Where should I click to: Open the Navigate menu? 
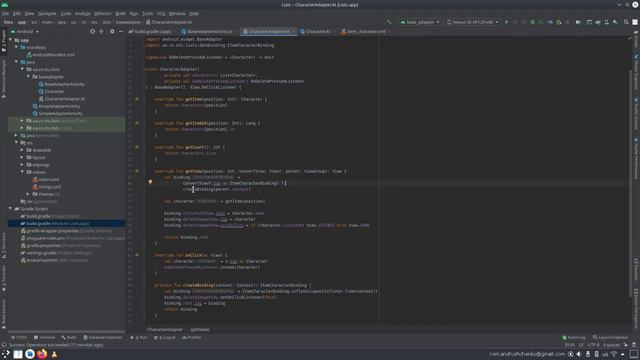point(47,13)
